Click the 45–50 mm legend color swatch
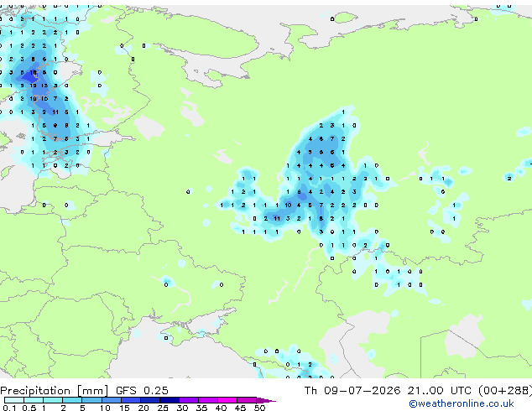 (x=247, y=400)
